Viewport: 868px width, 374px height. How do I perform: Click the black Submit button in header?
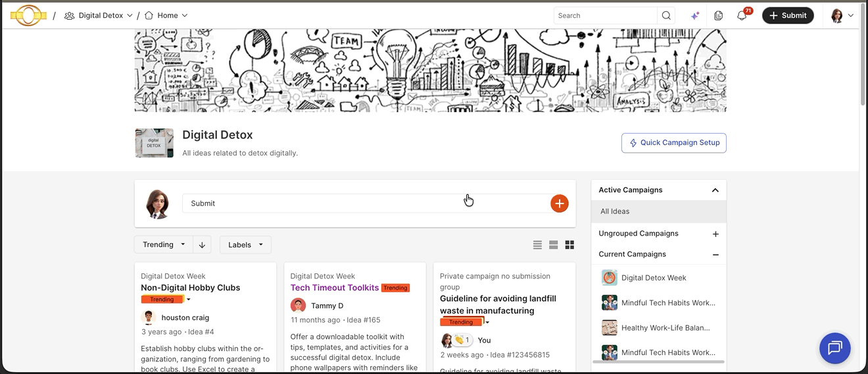(788, 15)
